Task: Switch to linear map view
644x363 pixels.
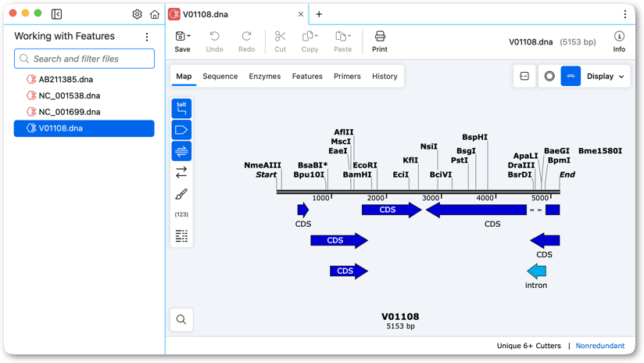Action: pyautogui.click(x=571, y=76)
